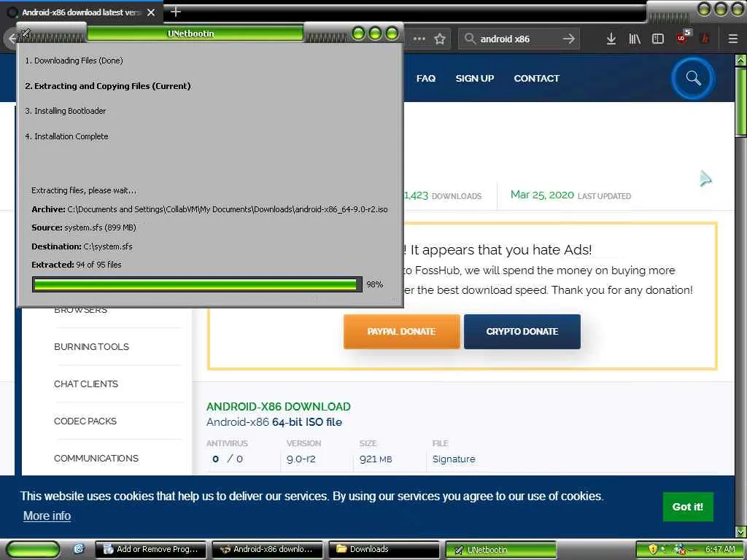Select UNetbootin taskbar item

point(500,550)
